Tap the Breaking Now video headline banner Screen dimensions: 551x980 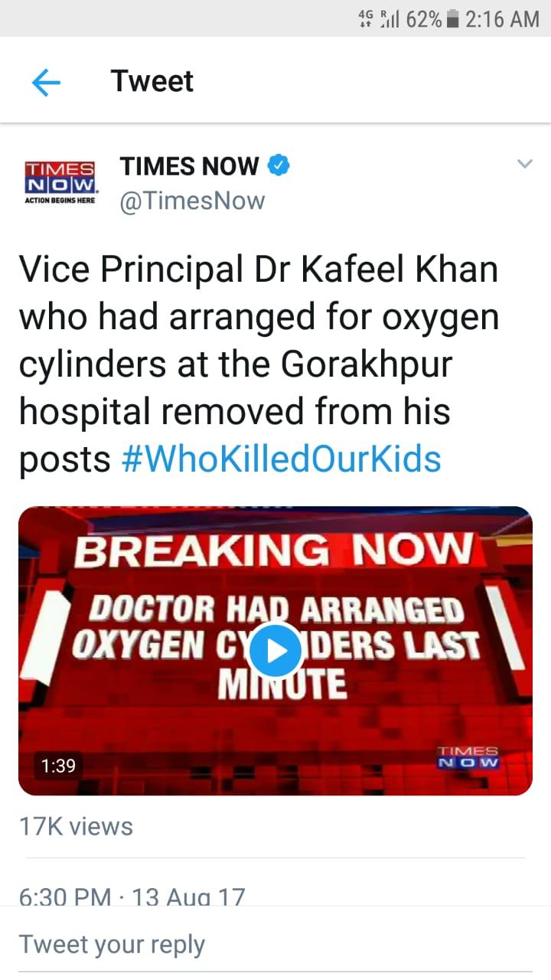click(x=274, y=550)
